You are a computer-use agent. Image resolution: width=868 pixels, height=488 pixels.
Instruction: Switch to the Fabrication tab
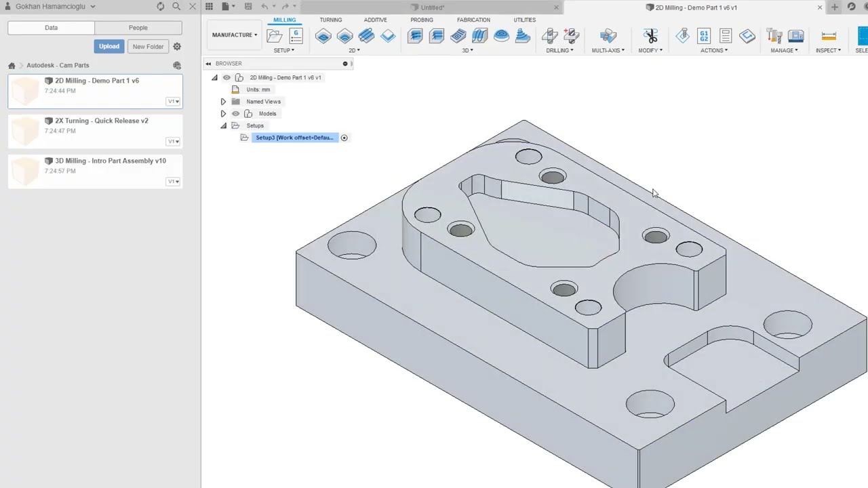pos(473,20)
